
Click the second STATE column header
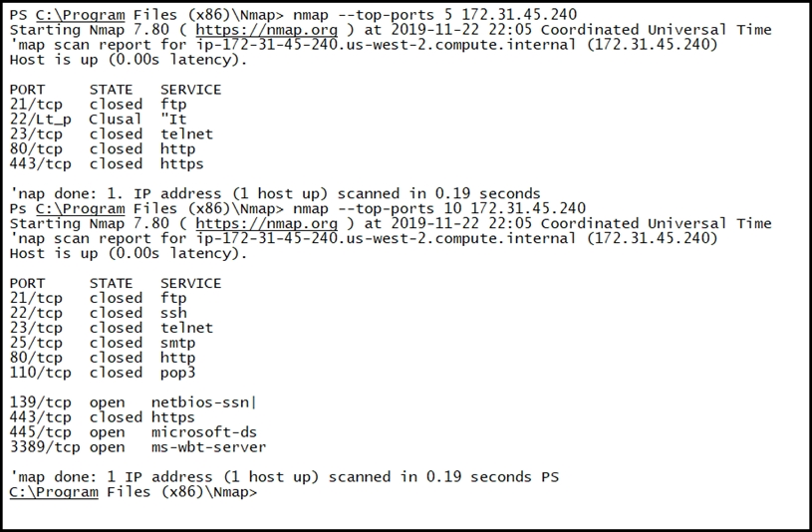click(111, 283)
